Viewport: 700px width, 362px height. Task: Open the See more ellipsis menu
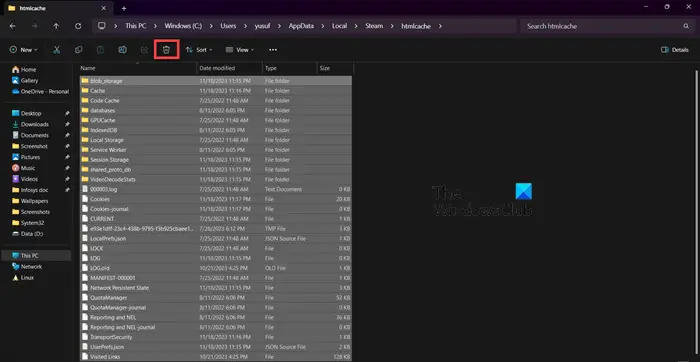273,50
